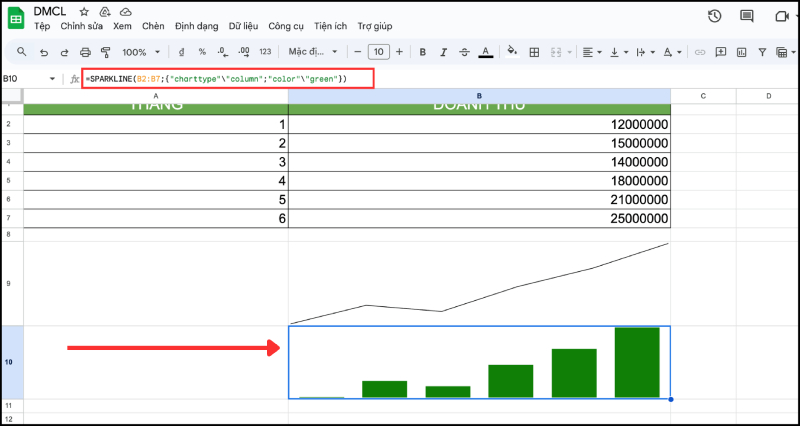Open version history clock icon
Image resolution: width=800 pixels, height=426 pixels.
coord(714,16)
